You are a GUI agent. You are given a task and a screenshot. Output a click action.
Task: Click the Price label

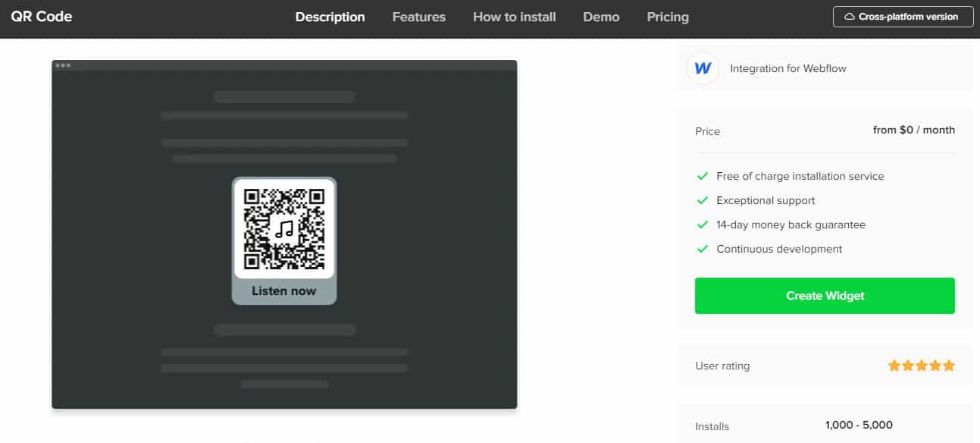pyautogui.click(x=708, y=131)
